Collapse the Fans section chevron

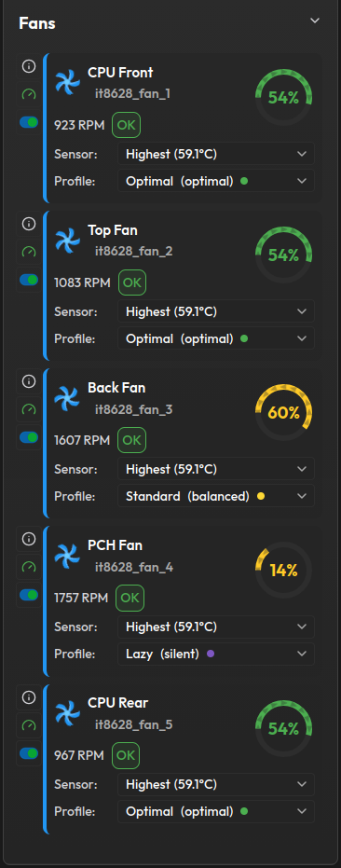coord(315,21)
